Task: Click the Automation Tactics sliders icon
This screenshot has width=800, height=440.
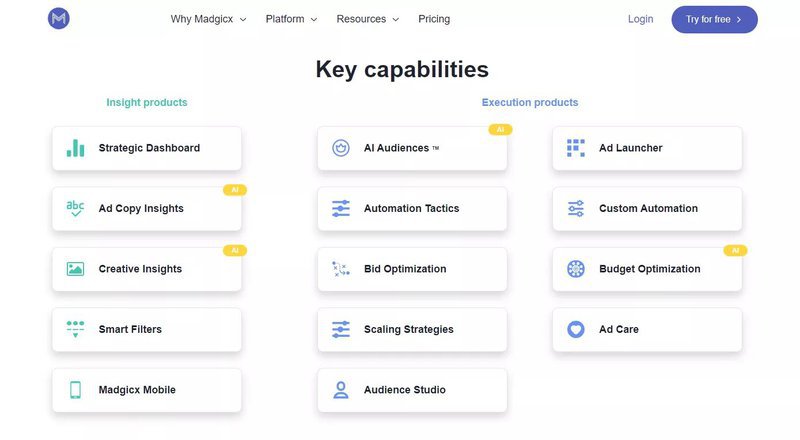Action: 341,208
